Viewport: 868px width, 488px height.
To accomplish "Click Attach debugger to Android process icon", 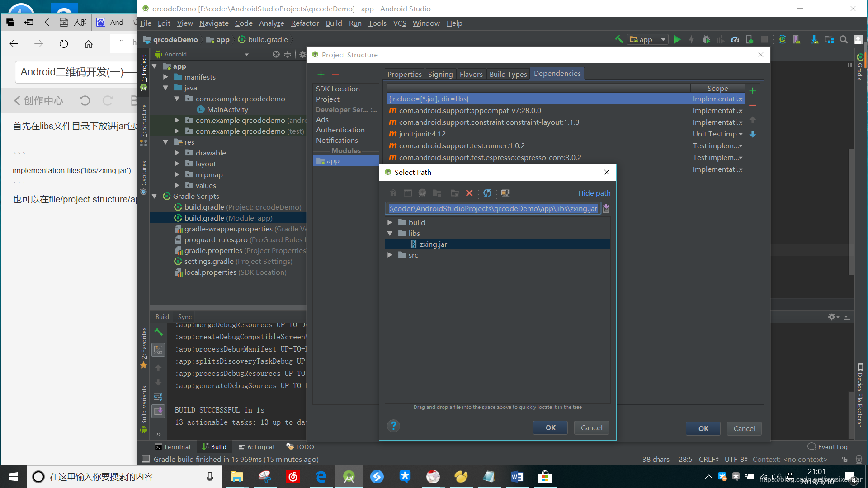I will 750,39.
